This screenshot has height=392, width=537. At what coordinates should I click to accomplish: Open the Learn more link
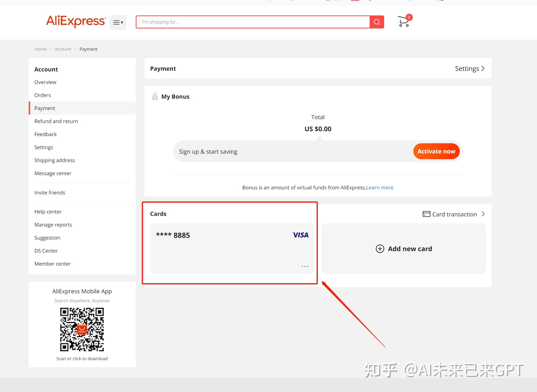click(x=380, y=187)
